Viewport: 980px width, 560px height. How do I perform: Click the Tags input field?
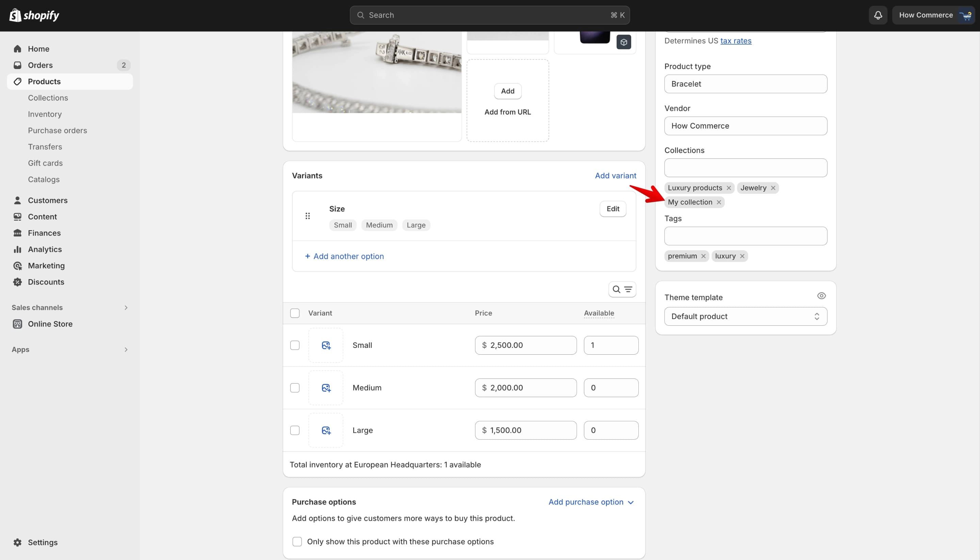click(x=746, y=236)
